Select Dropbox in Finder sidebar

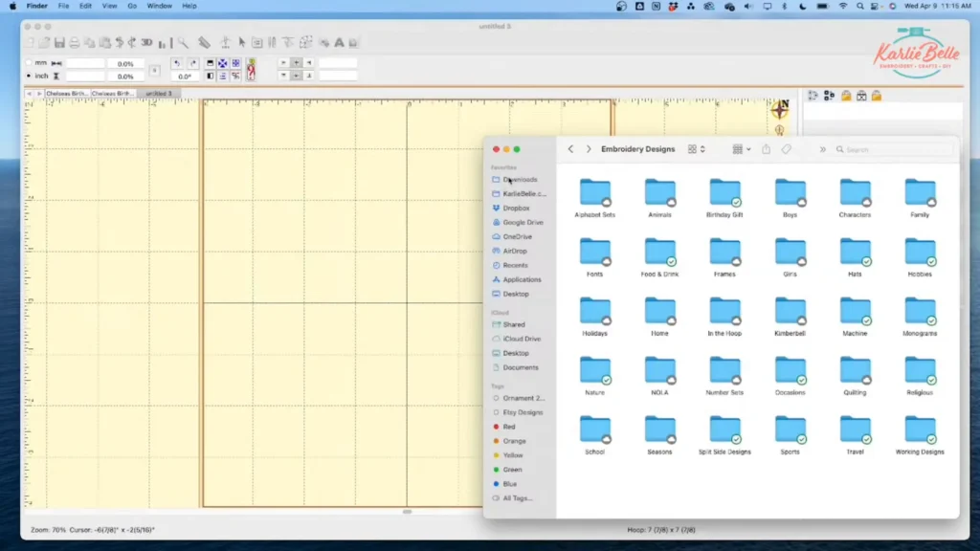pyautogui.click(x=516, y=208)
